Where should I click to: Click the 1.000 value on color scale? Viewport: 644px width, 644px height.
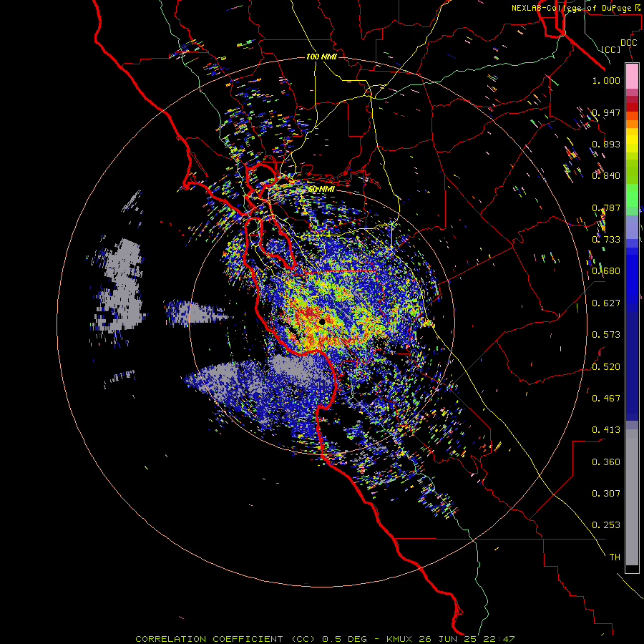pyautogui.click(x=606, y=80)
